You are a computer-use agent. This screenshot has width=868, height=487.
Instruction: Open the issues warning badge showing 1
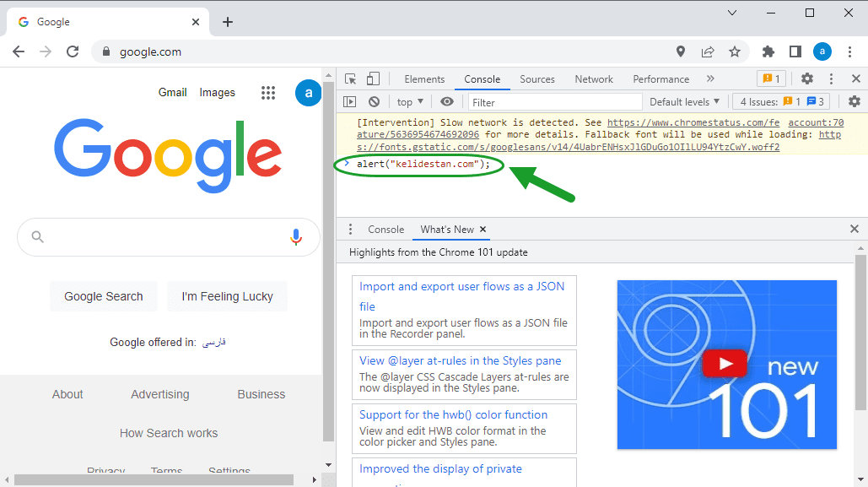pos(771,78)
